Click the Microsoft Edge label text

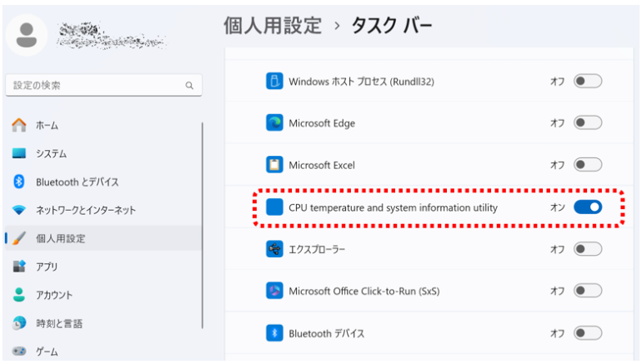click(x=322, y=123)
